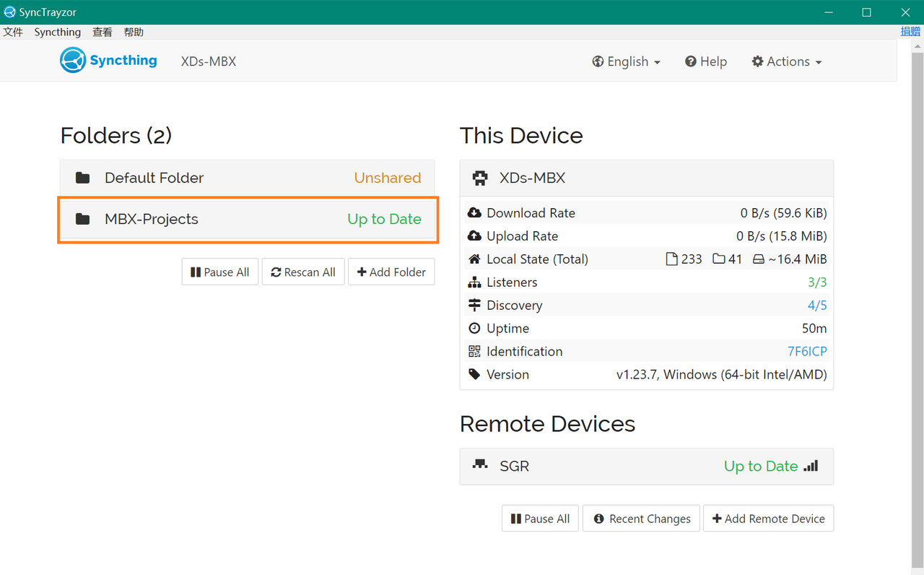
Task: Click the Add Folder button
Action: point(391,272)
